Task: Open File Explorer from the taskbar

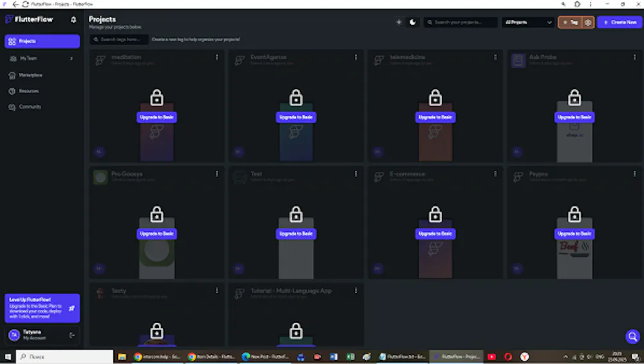Action: pos(122,357)
